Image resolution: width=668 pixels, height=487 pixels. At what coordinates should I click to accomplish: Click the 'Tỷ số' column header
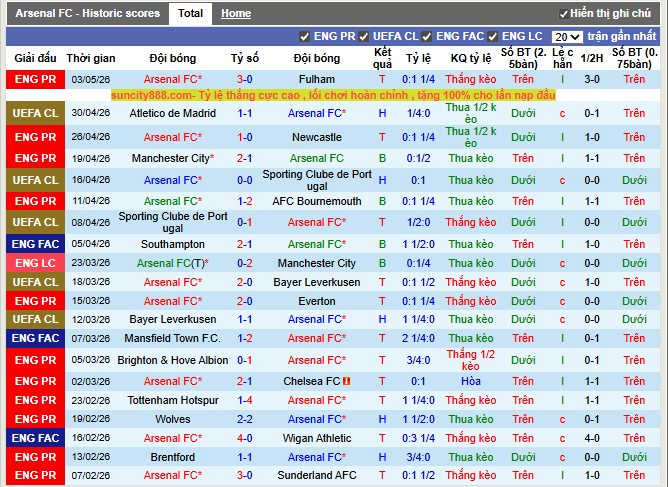coord(245,58)
